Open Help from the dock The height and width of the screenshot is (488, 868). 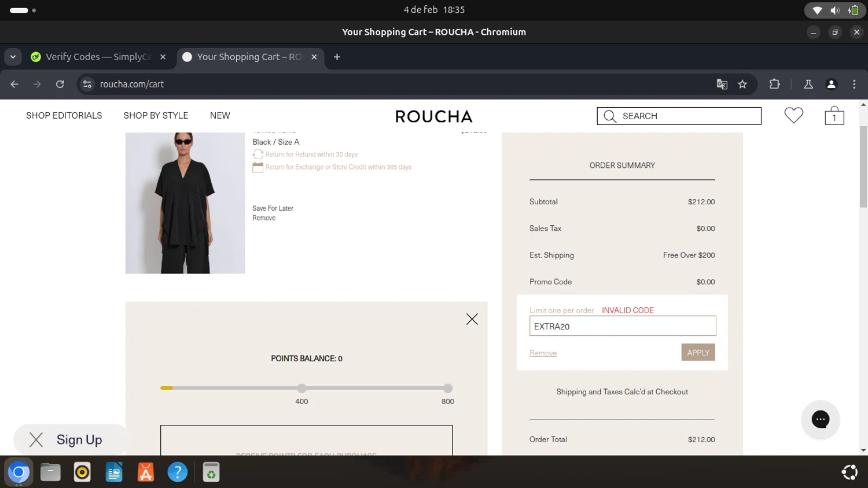point(178,472)
